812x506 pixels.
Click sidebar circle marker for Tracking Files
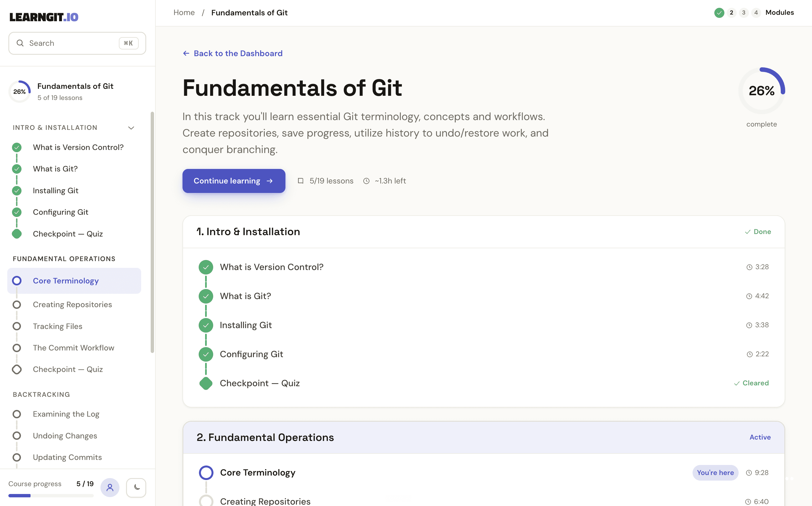[x=17, y=326]
